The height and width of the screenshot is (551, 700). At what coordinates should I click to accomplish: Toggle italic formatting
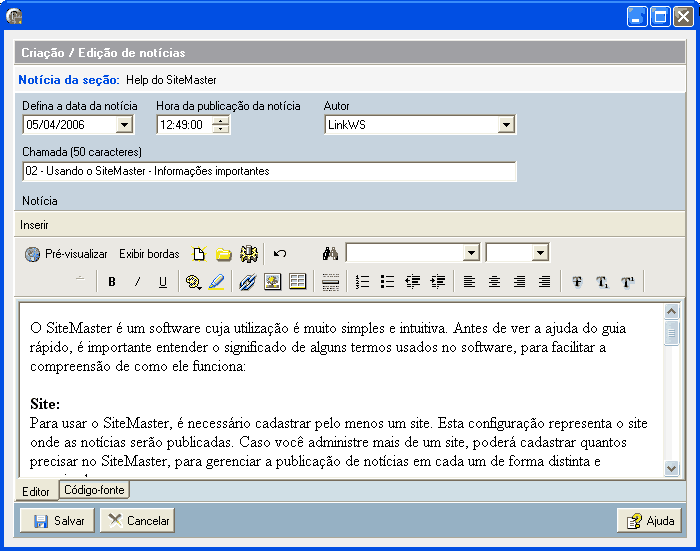[x=138, y=282]
